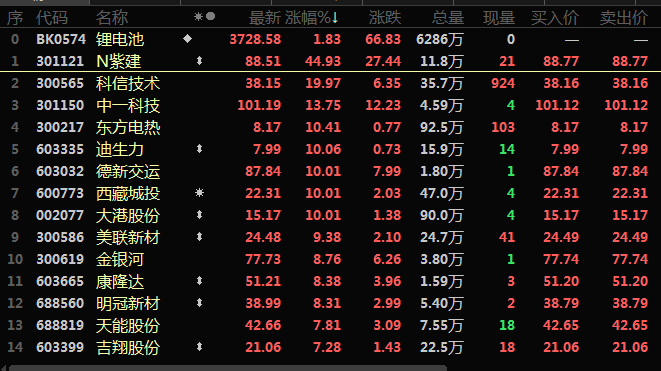The image size is (661, 371).
Task: Click the 代码 column header
Action: [51, 18]
